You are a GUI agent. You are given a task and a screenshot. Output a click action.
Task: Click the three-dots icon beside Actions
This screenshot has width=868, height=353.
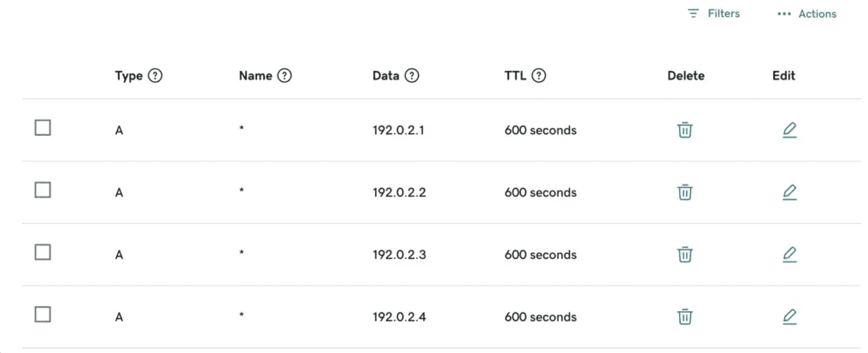tap(784, 14)
